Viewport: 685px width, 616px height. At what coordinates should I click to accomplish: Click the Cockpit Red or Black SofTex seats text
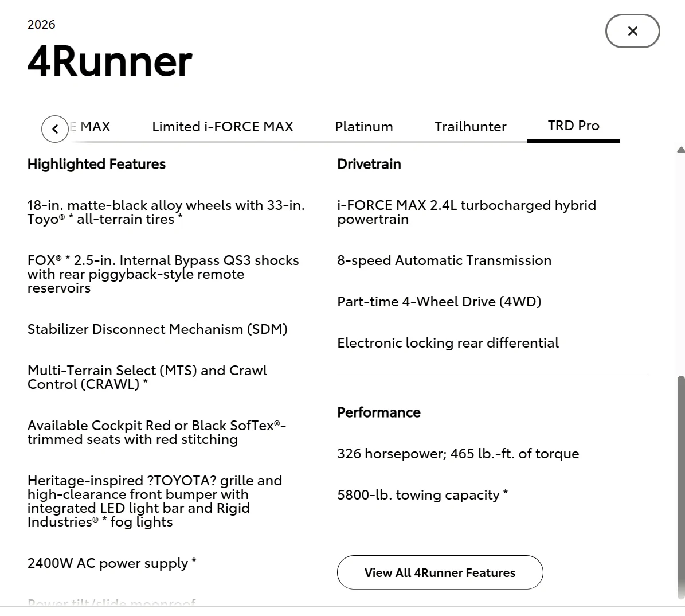[x=157, y=432]
